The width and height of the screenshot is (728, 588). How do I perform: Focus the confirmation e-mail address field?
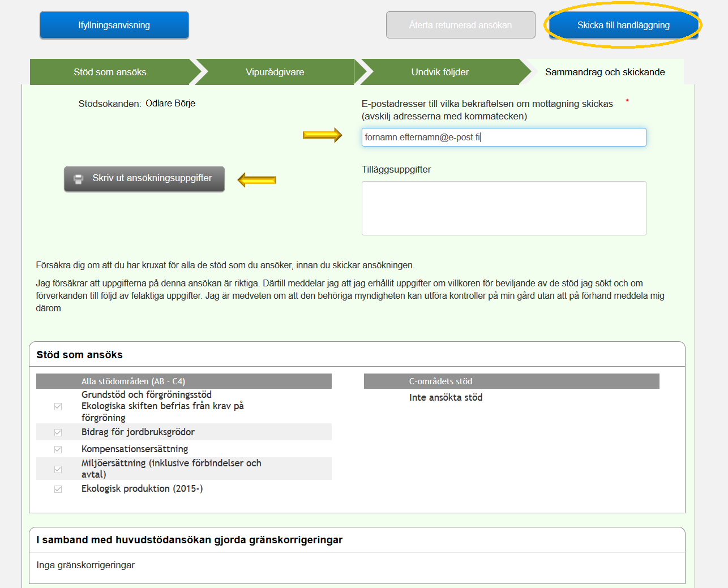click(x=504, y=137)
